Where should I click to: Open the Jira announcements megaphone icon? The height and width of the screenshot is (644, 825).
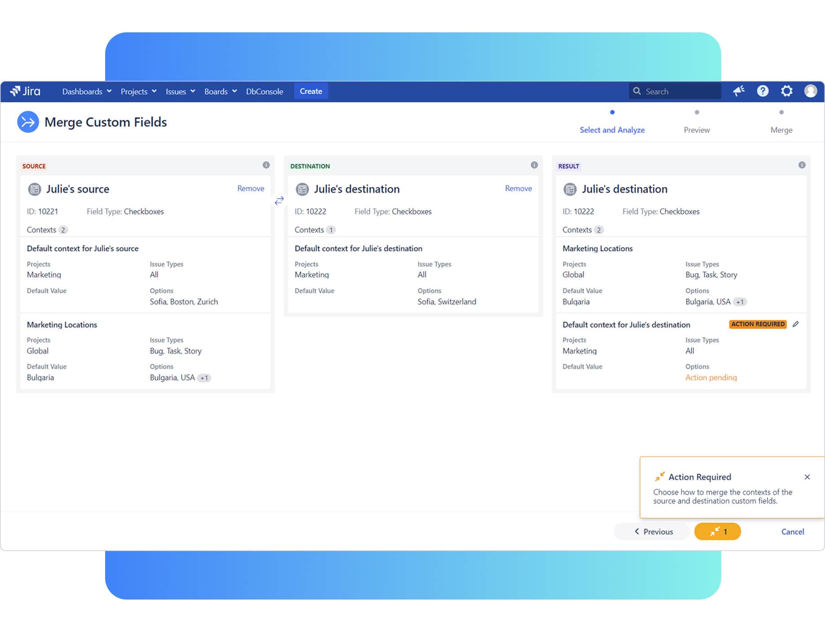click(738, 91)
